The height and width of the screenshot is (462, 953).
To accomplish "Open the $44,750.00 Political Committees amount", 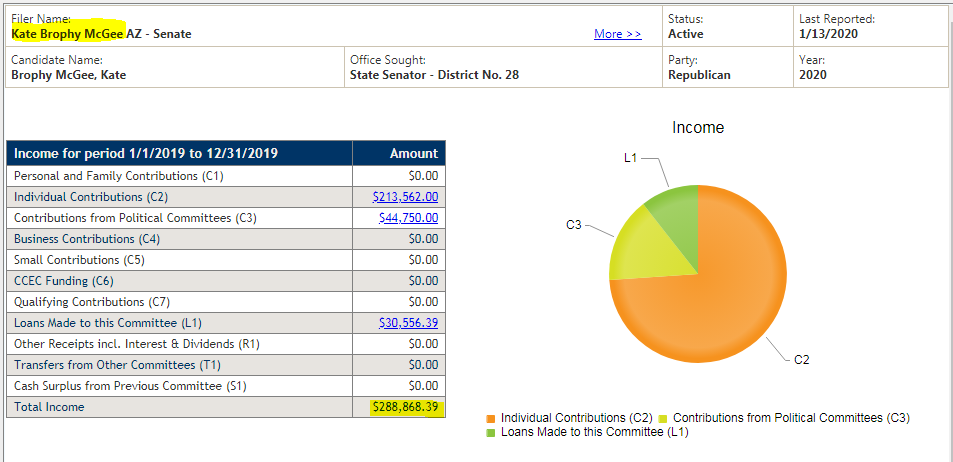I will (408, 218).
